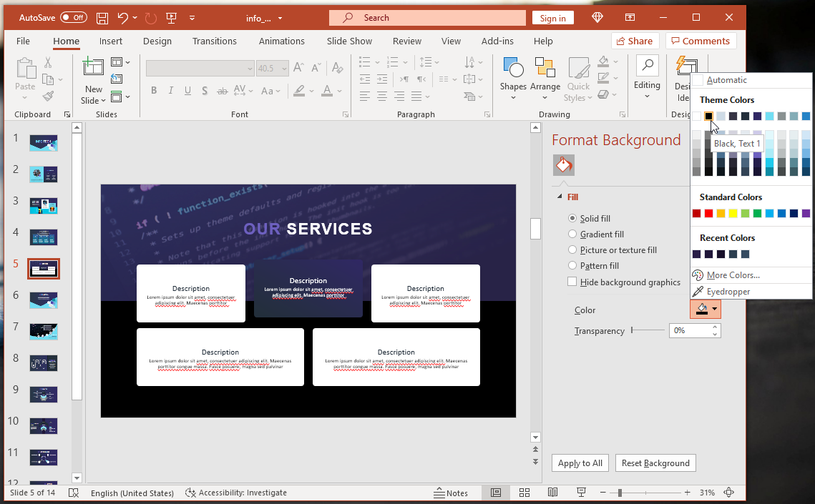Click Start From Beginning presentation icon
815x504 pixels.
click(x=172, y=18)
